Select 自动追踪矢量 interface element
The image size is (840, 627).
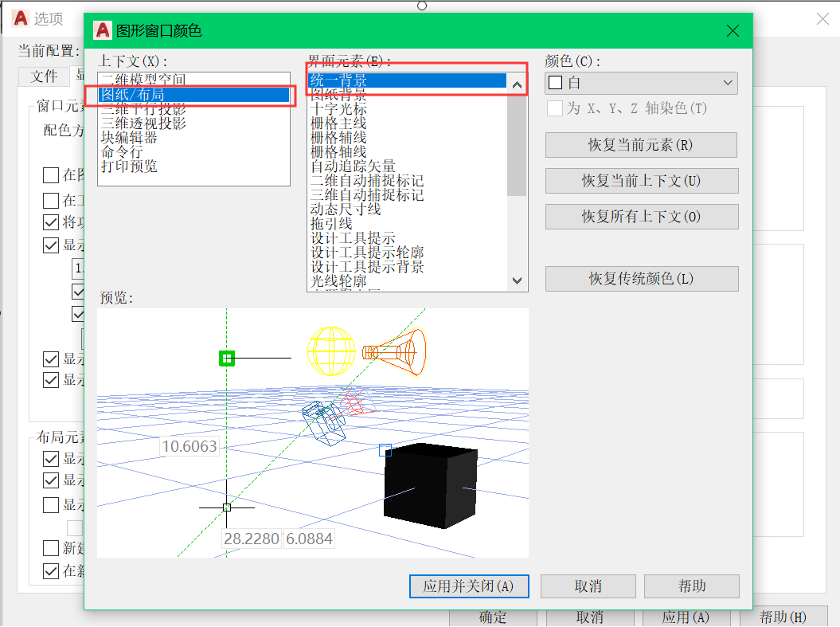point(407,167)
